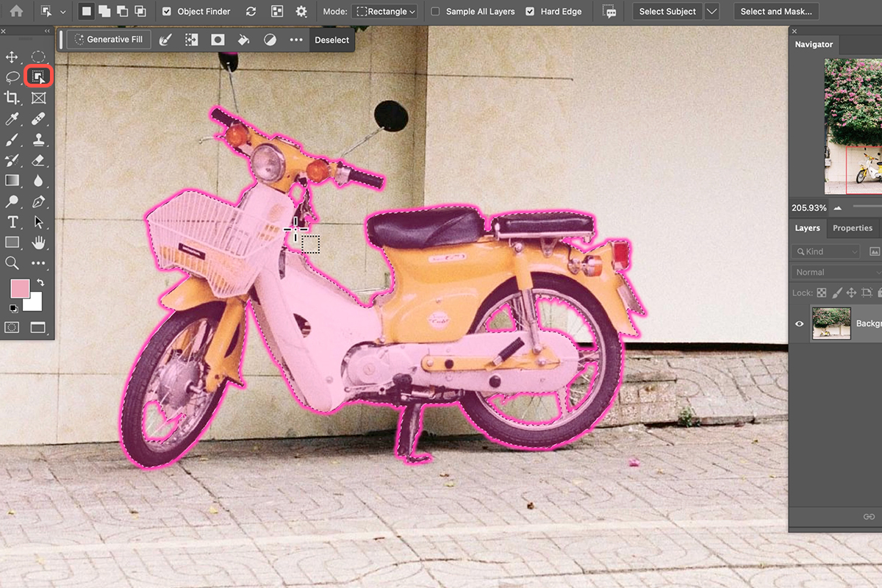Select the Crop tool
882x588 pixels.
click(x=12, y=98)
